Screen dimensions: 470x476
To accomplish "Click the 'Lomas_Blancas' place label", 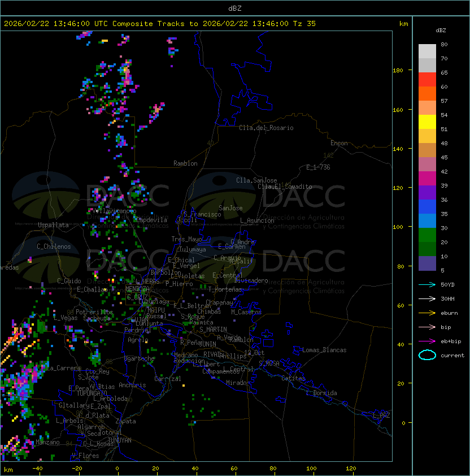I will 324,350.
